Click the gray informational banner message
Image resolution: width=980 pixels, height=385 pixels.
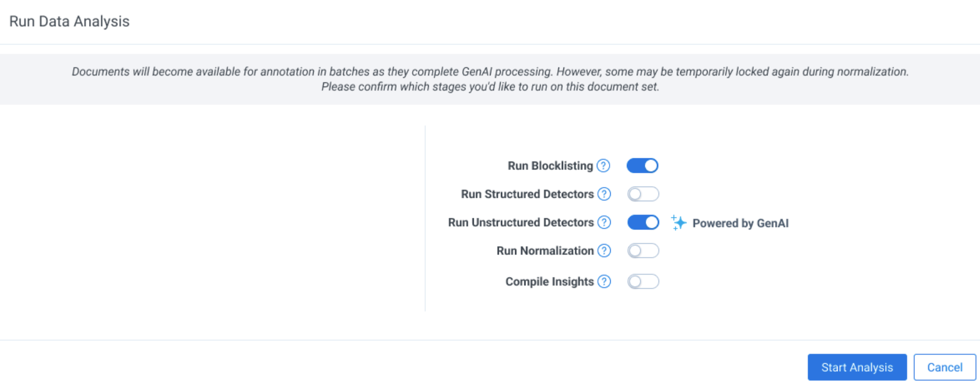click(490, 79)
